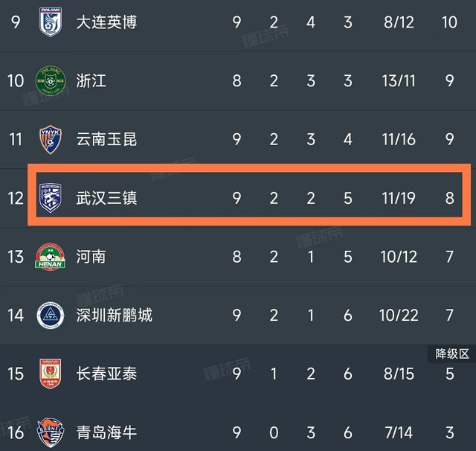The image size is (476, 451).
Task: Click Wuhan Three Towns goals 11/19
Action: tap(400, 198)
